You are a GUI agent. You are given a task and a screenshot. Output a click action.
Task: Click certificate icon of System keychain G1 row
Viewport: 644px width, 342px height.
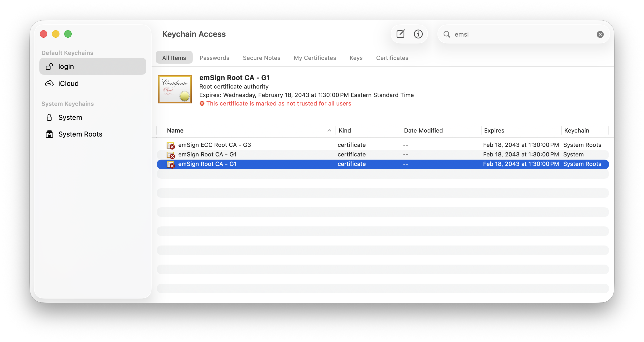pos(170,155)
